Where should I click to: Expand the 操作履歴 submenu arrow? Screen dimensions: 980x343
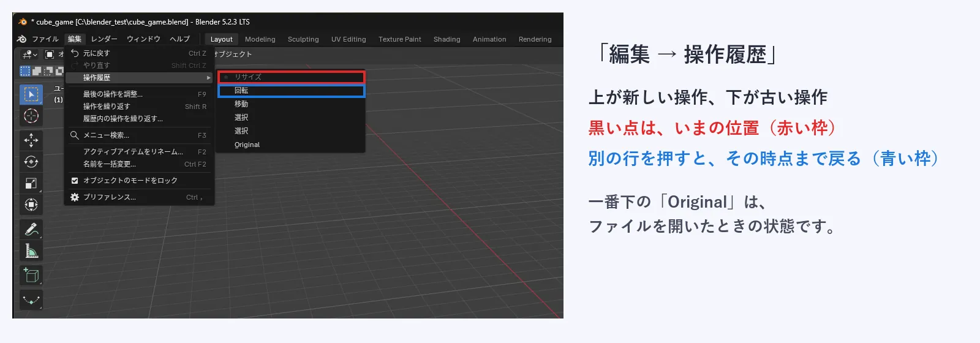point(208,78)
